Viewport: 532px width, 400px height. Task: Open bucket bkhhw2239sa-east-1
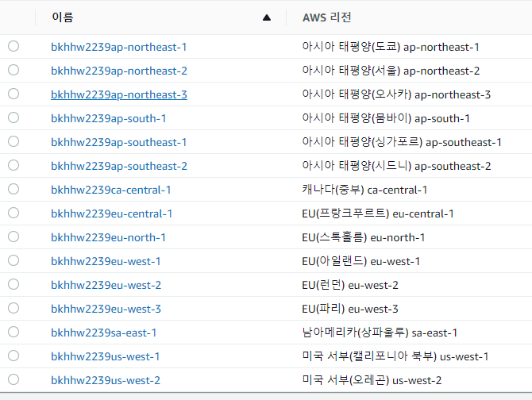104,333
